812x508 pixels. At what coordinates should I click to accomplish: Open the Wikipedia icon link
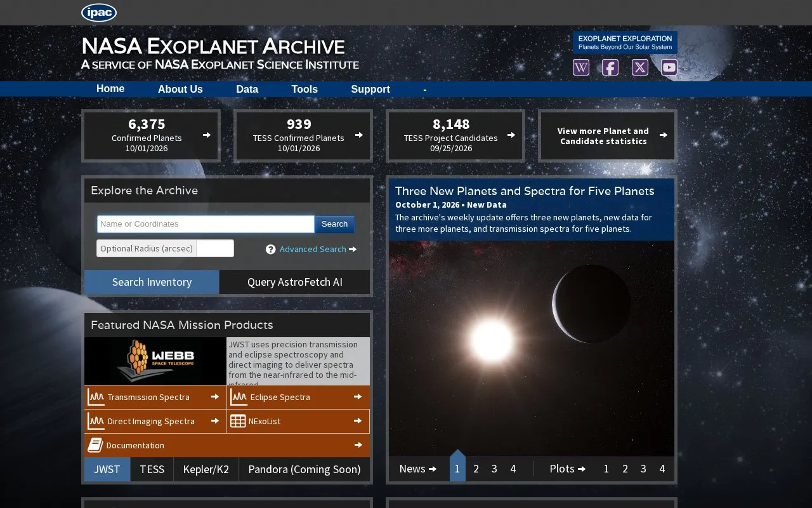point(581,67)
